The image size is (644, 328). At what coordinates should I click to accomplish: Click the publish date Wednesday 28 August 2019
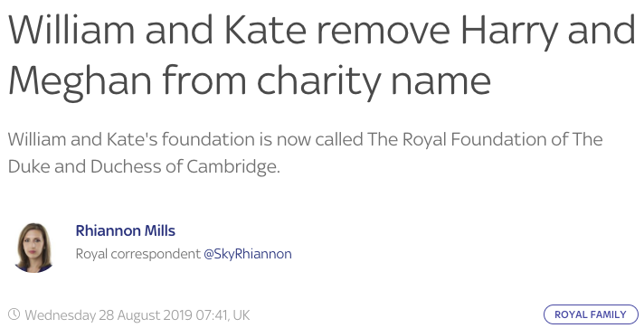pyautogui.click(x=109, y=314)
